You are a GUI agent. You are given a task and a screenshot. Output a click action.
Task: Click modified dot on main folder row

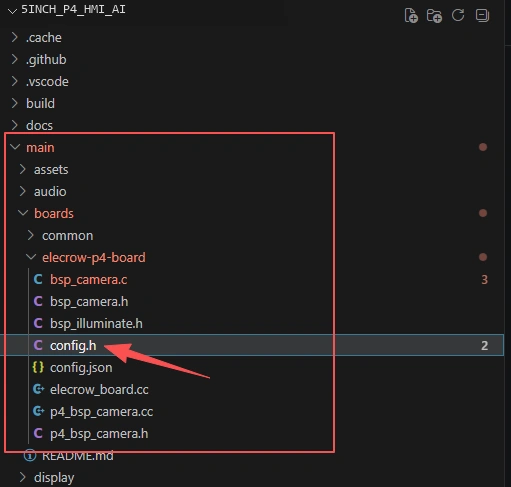point(483,147)
